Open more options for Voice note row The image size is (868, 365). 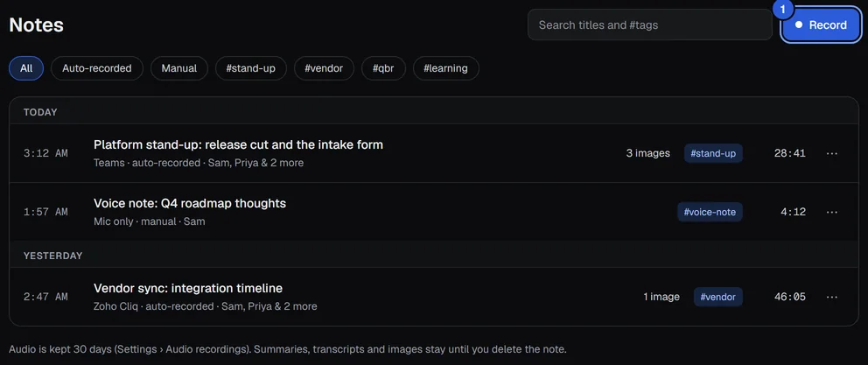point(831,212)
